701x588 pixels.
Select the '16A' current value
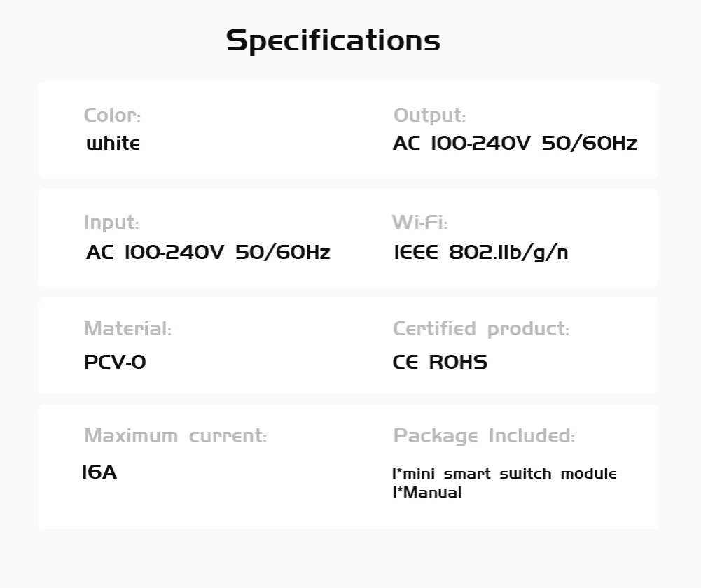[99, 472]
